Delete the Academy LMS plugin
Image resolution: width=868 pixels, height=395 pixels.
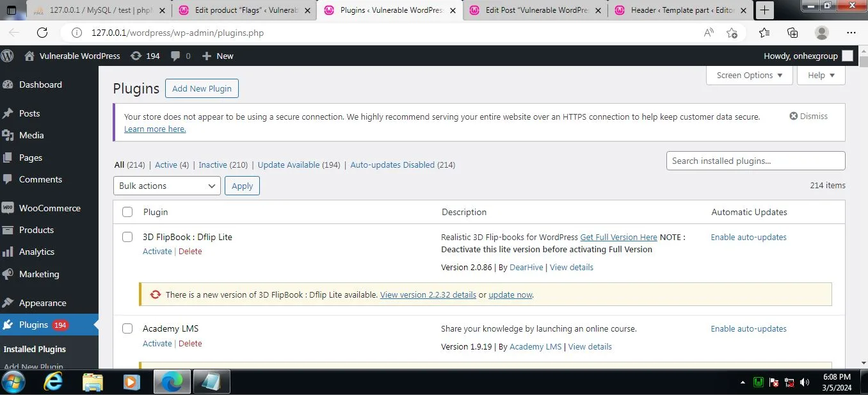(190, 344)
